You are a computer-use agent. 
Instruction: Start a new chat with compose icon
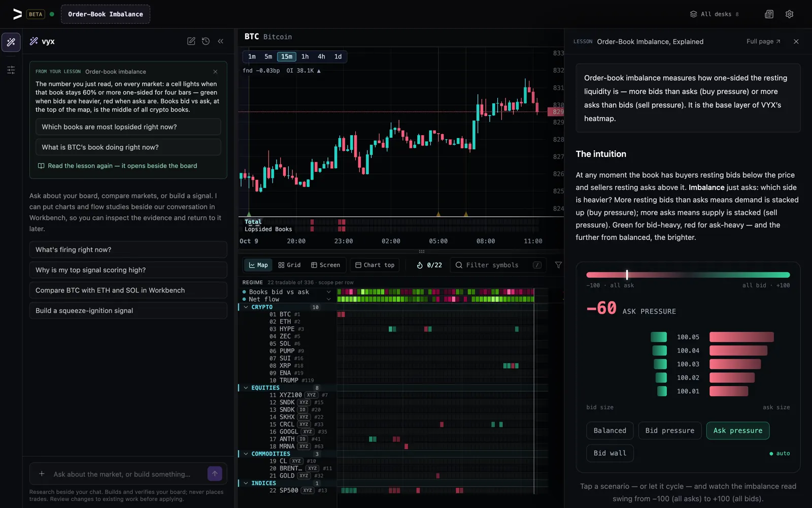tap(191, 41)
